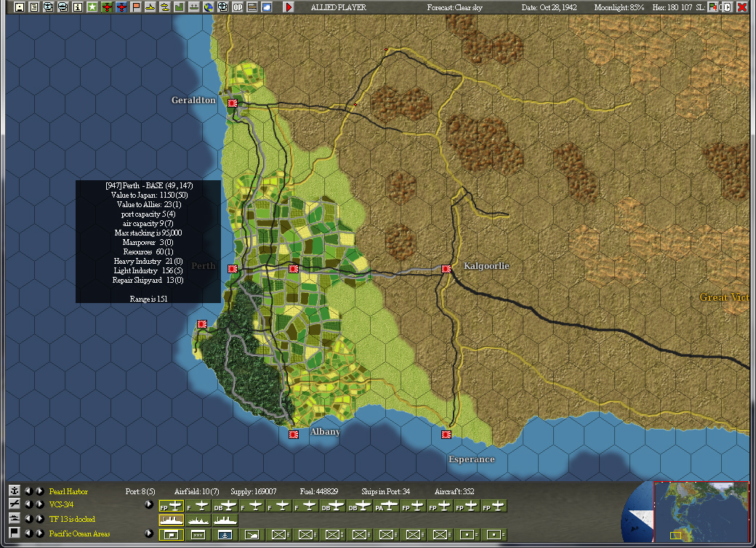Select the PA patrol aircraft unit icon

click(386, 506)
